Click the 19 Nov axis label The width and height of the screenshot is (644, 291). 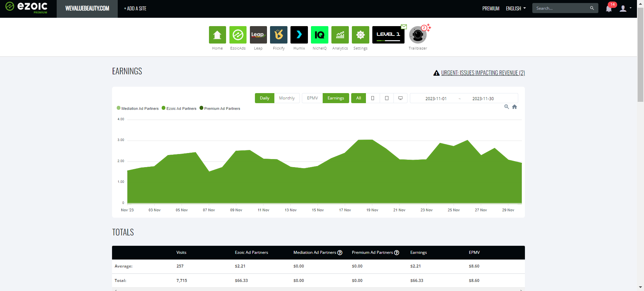point(372,210)
